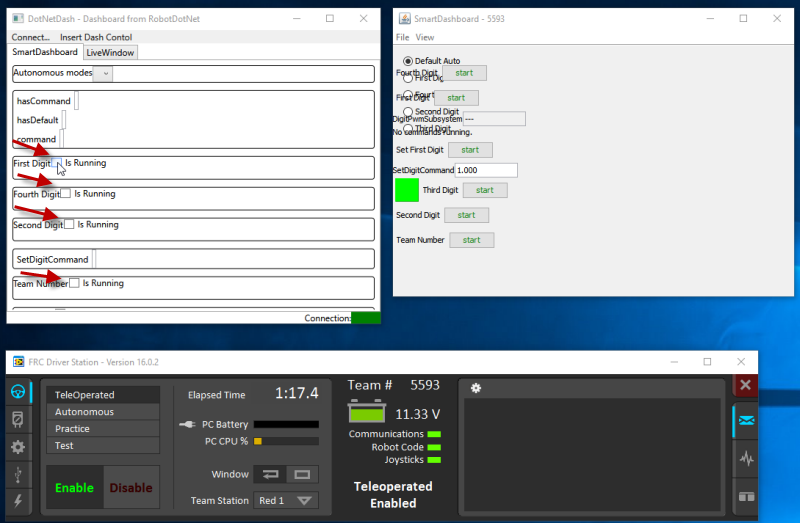This screenshot has width=800, height=523.
Task: Switch to the LiveWindow tab
Action: point(110,53)
